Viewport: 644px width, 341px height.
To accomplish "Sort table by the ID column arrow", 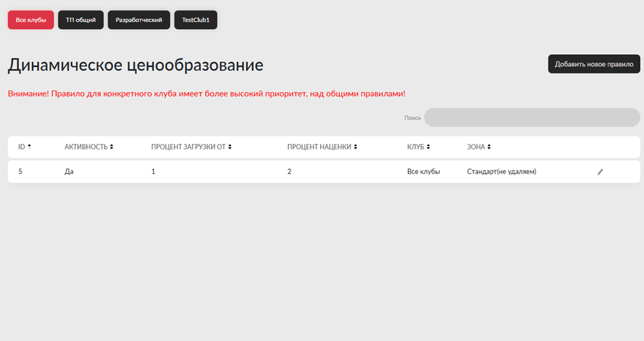I will [x=29, y=147].
